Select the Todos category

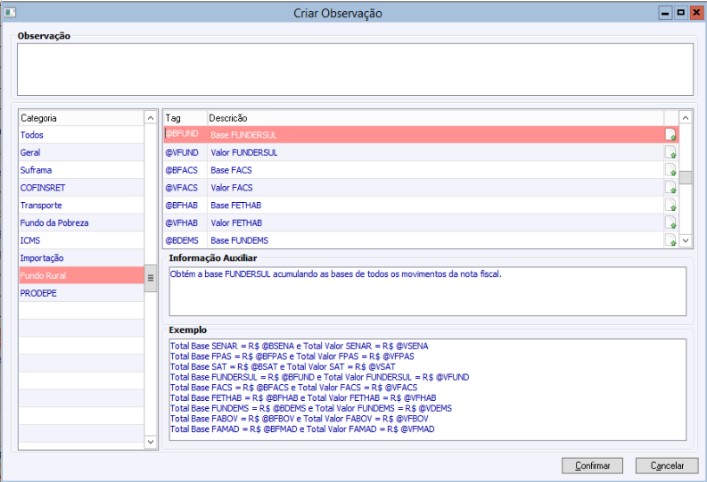82,135
